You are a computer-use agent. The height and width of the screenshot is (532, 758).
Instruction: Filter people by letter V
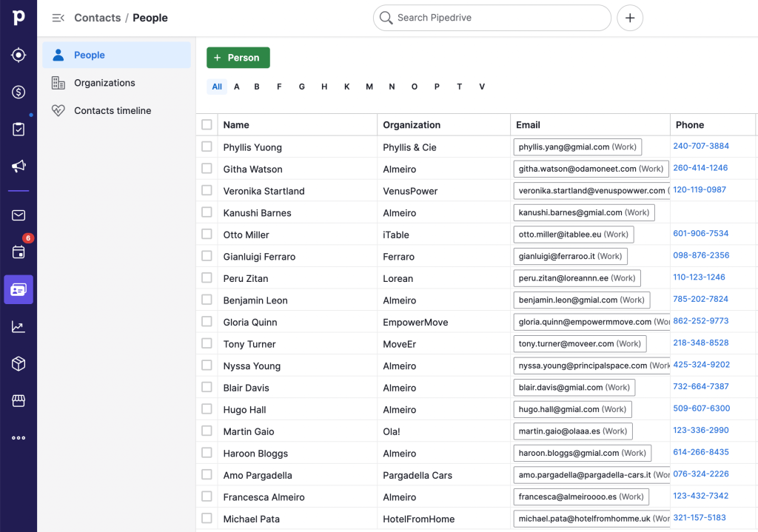click(481, 87)
